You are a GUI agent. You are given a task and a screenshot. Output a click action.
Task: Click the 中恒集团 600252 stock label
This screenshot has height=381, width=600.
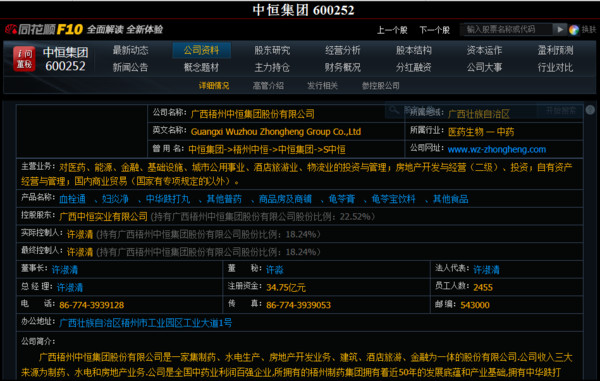(65, 59)
